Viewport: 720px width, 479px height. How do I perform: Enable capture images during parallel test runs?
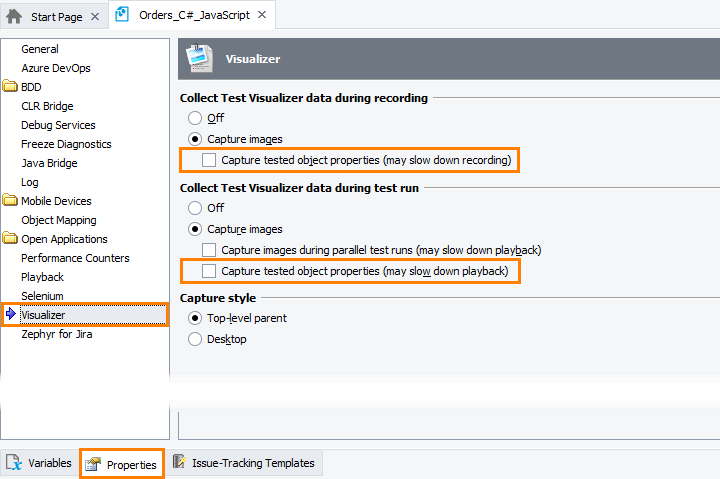click(209, 250)
